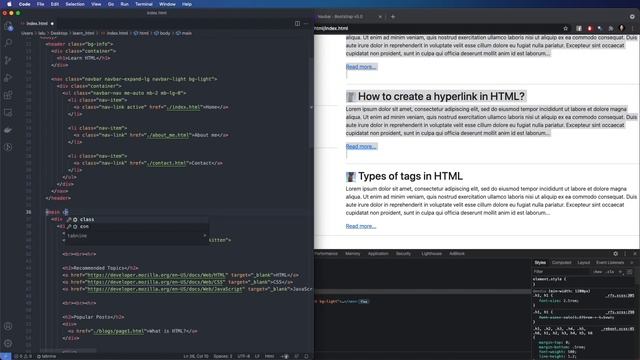Open Source Control in activity bar
Viewport: 640px width, 360px height.
pos(8,60)
